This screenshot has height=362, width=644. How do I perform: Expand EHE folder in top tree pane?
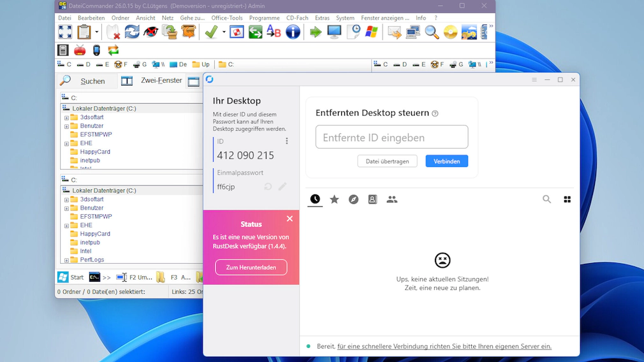click(66, 143)
